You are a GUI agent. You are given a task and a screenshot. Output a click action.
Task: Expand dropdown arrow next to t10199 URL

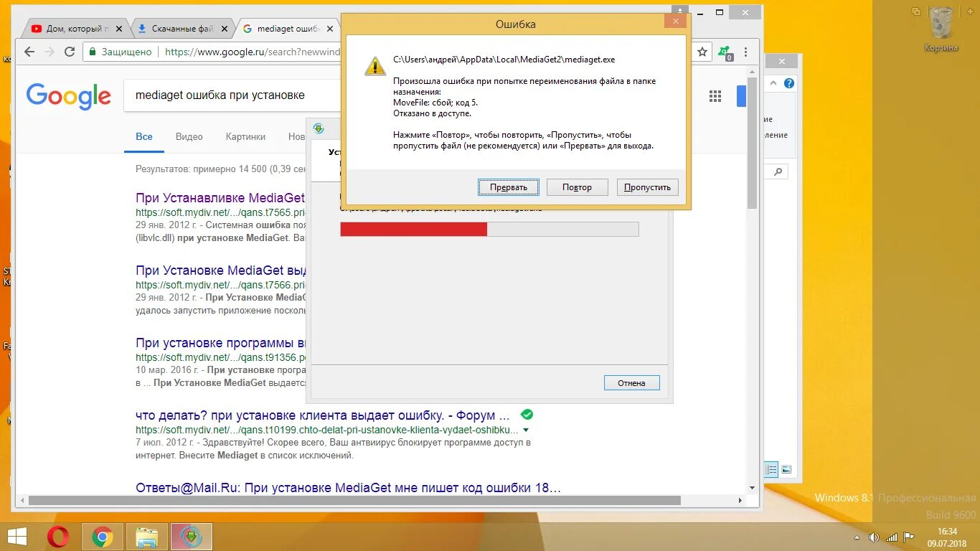point(526,430)
